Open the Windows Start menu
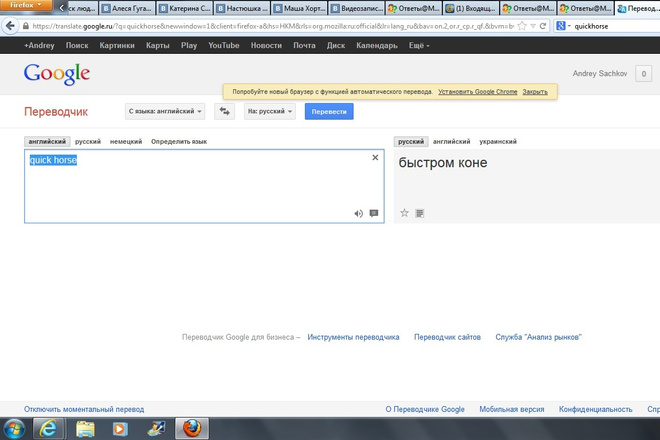This screenshot has width=660, height=440. tap(13, 429)
